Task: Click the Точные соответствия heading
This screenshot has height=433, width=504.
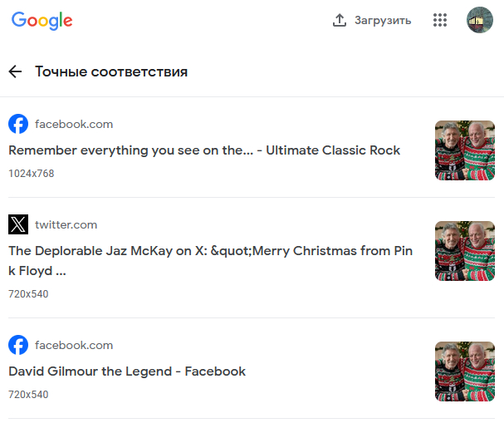Action: tap(111, 71)
